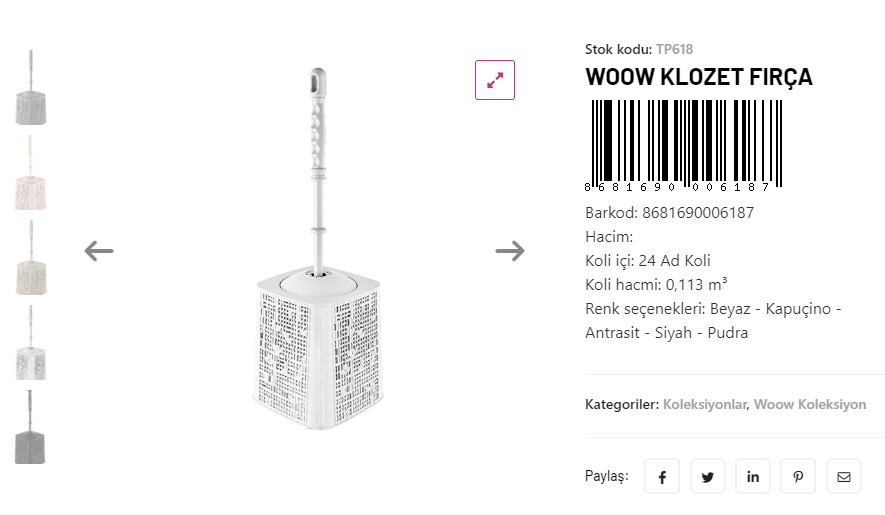Go to previous product image arrow
This screenshot has height=515, width=885.
tap(99, 251)
